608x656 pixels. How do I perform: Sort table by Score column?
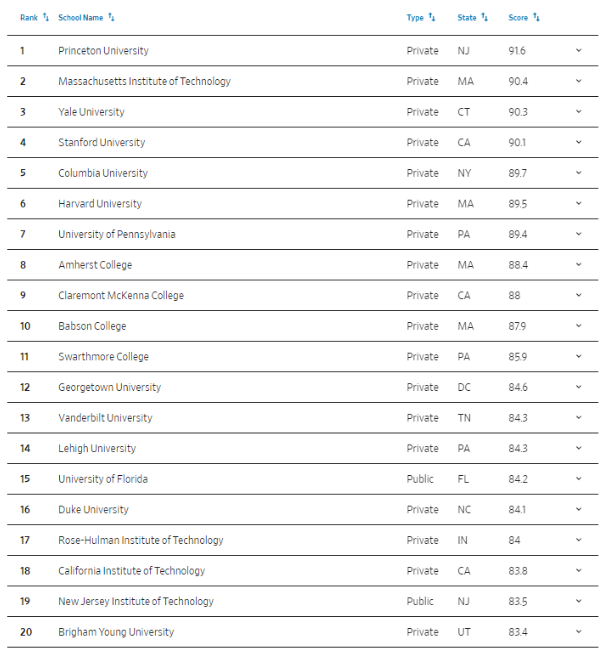(524, 17)
